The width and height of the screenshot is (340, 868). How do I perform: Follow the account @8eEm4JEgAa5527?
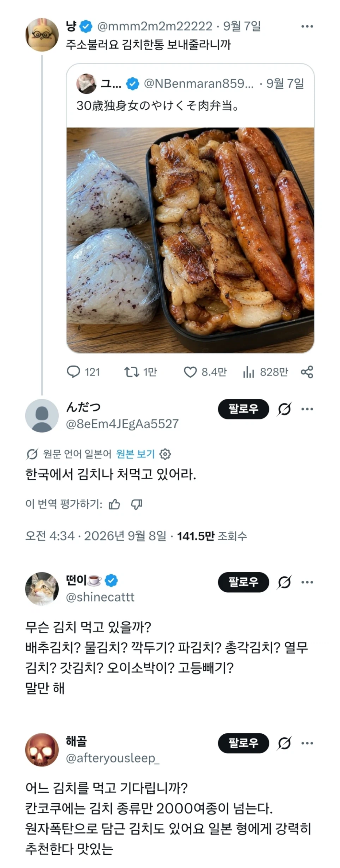tap(243, 409)
